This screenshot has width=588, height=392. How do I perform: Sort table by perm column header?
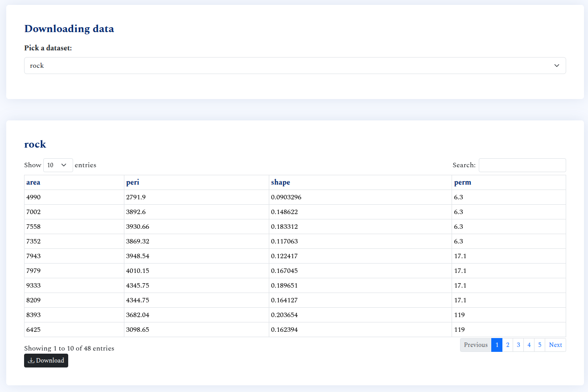tap(462, 182)
